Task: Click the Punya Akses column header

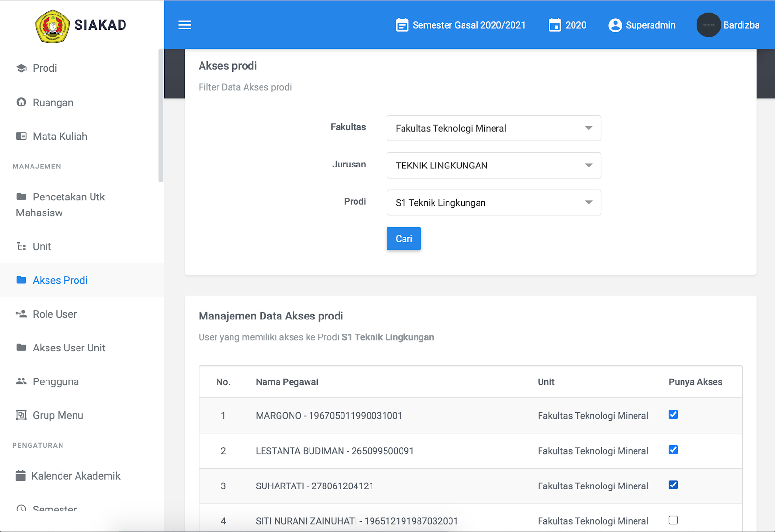Action: [x=696, y=382]
